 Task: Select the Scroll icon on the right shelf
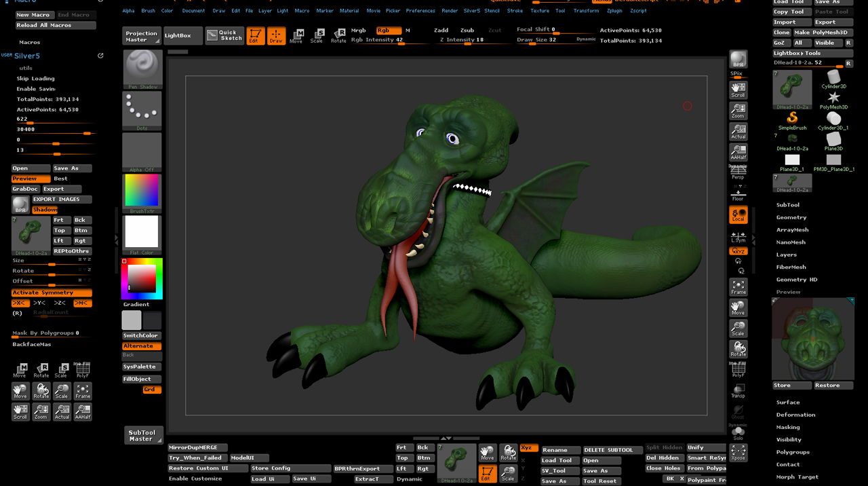click(x=738, y=90)
